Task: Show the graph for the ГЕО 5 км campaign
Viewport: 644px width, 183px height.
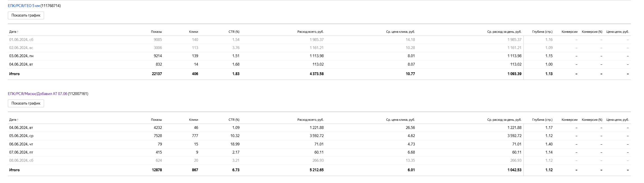Action: tap(26, 15)
